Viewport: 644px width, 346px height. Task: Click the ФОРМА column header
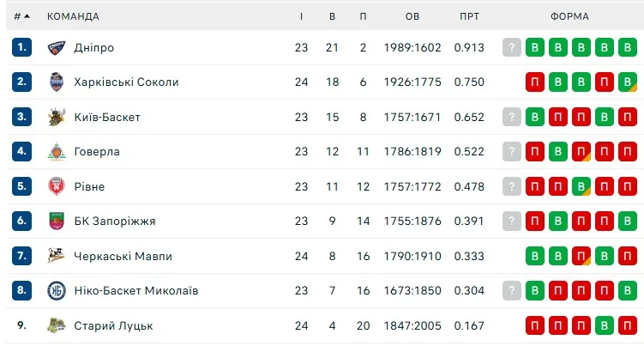coord(569,16)
